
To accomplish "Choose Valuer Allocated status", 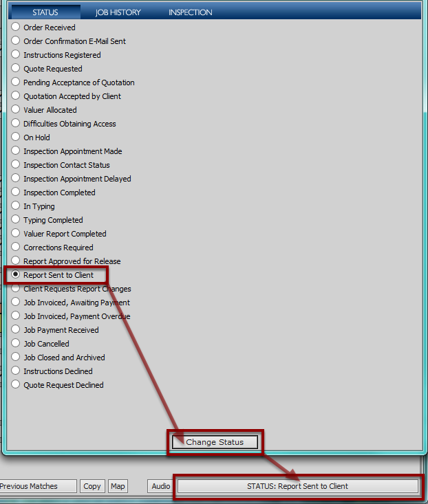I will coord(15,109).
